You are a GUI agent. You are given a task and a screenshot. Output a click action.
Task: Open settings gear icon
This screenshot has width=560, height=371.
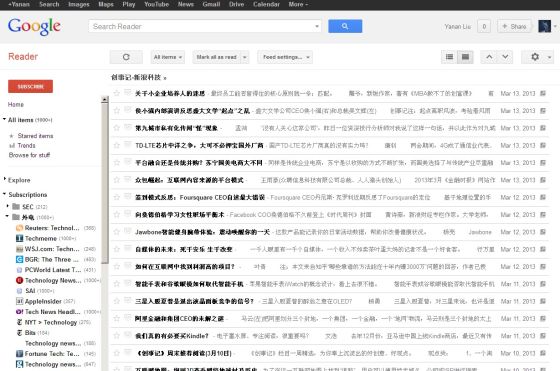535,57
